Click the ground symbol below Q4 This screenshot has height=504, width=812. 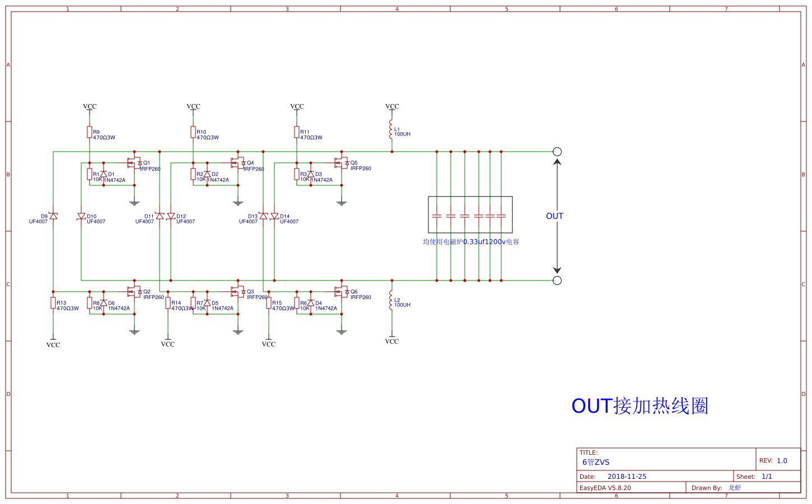coord(238,203)
